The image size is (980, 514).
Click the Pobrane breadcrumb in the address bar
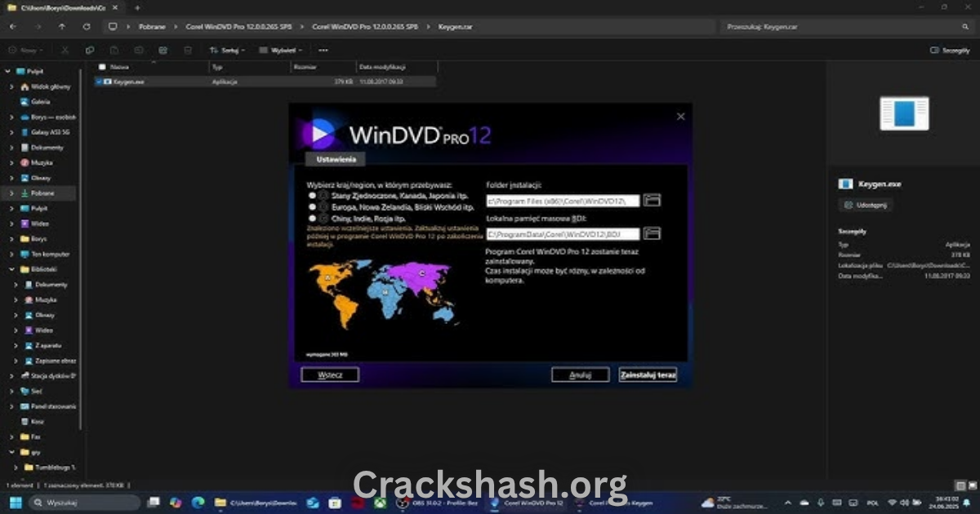click(152, 26)
